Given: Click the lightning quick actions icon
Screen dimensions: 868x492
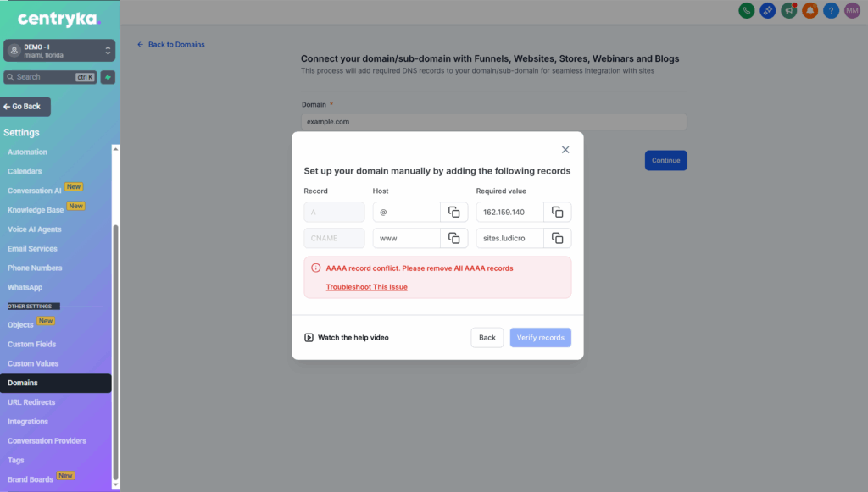Looking at the screenshot, I should [108, 77].
